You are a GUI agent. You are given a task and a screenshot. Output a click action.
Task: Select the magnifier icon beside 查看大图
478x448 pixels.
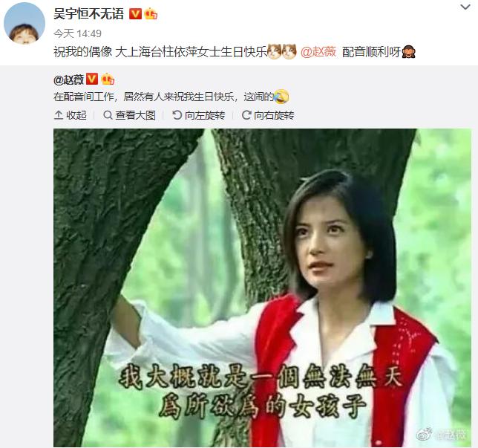pos(108,115)
